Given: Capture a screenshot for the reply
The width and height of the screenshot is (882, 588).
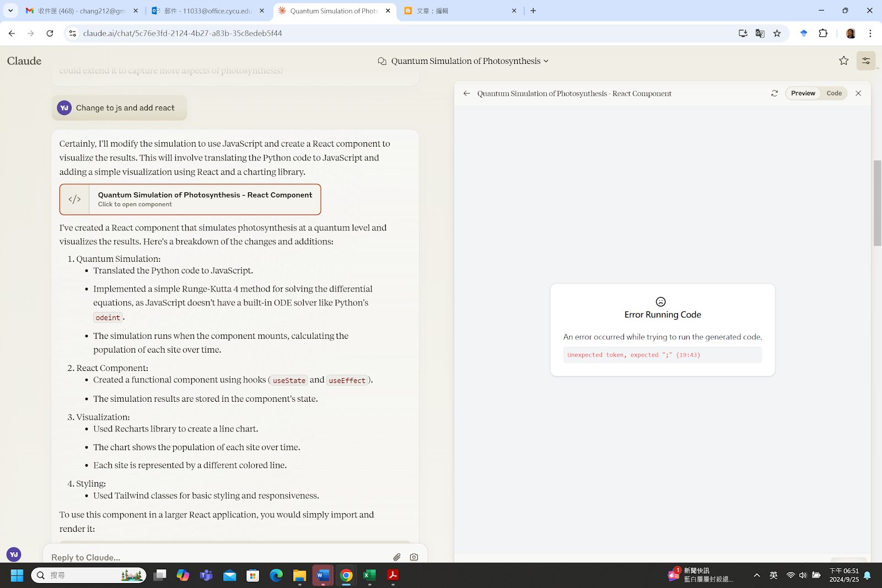Looking at the screenshot, I should click(x=414, y=557).
